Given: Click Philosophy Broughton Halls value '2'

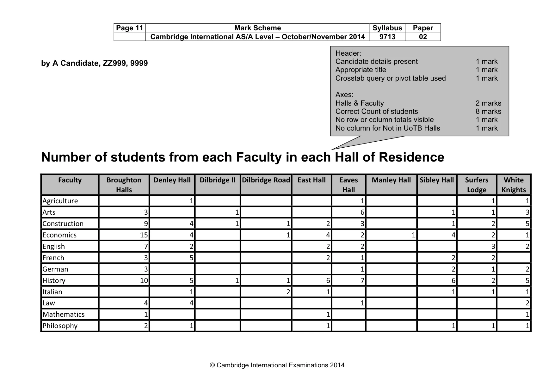Looking at the screenshot, I should (x=146, y=326).
